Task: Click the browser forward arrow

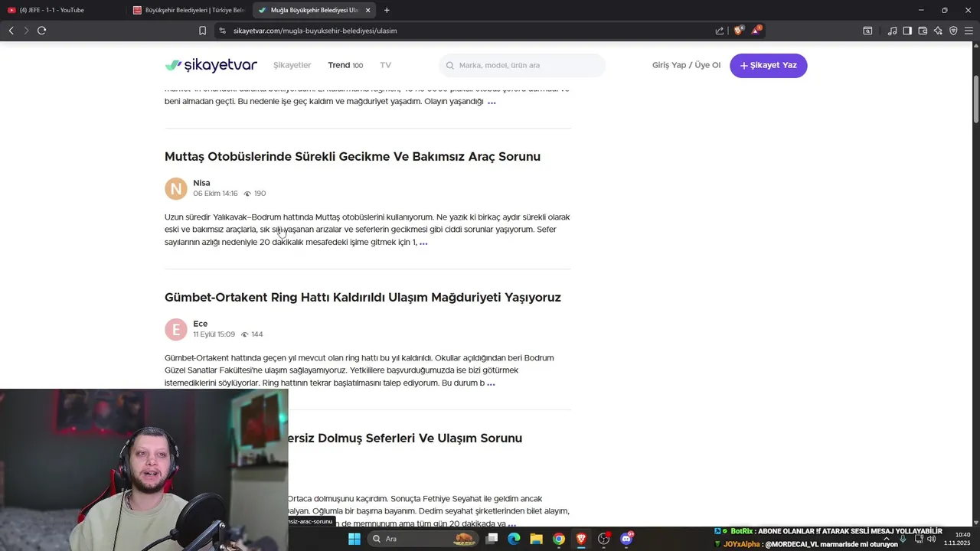Action: 26,31
